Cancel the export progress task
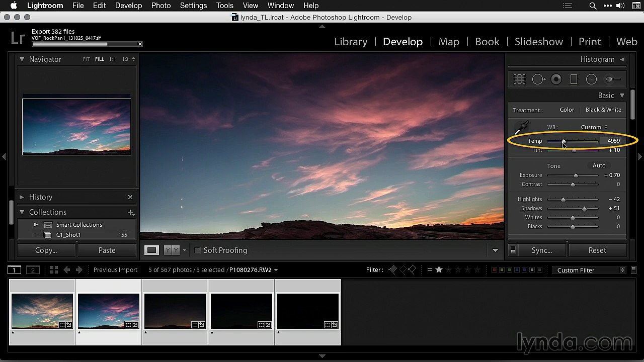Viewport: 644px width, 362px height. (140, 44)
